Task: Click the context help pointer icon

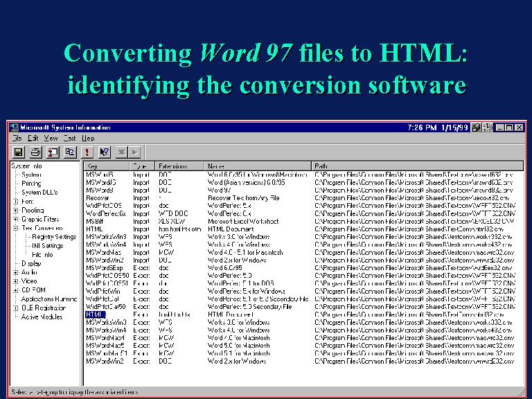Action: click(105, 152)
